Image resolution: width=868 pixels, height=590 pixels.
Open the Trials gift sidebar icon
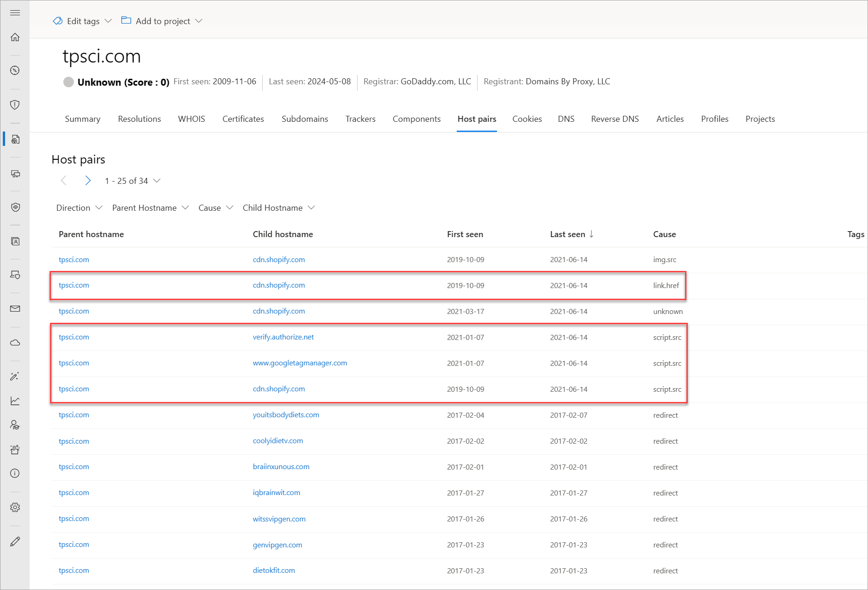15,449
